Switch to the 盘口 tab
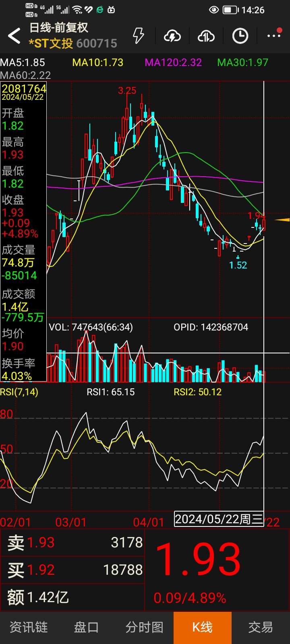The image size is (290, 644). click(86, 627)
